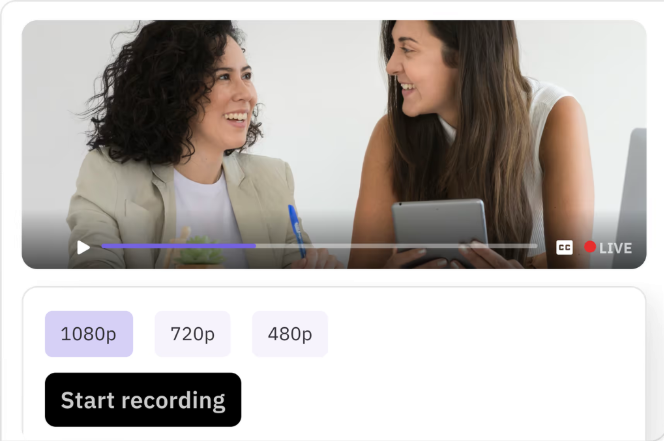
Task: Seek within the purple played portion
Action: point(178,246)
